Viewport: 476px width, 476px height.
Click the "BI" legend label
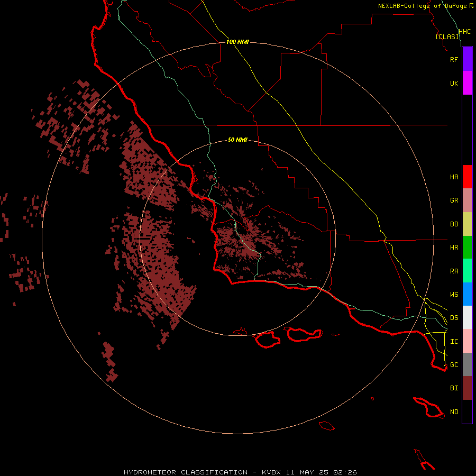click(x=454, y=388)
